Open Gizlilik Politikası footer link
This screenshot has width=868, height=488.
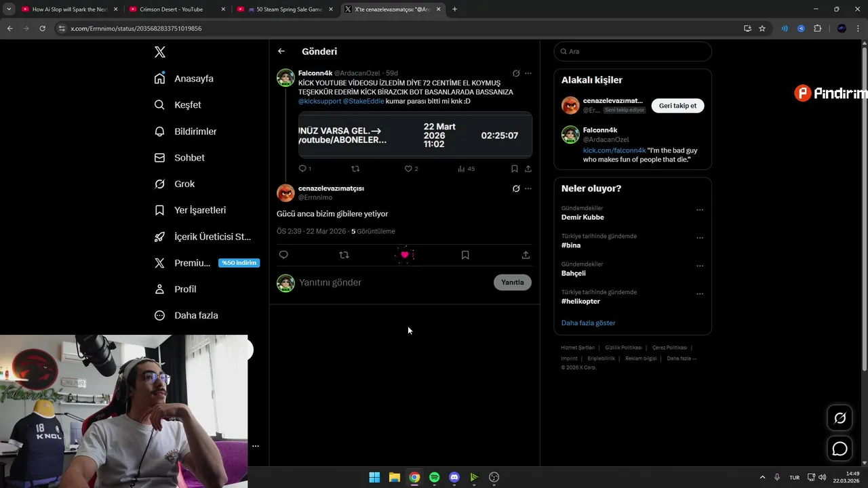coord(623,348)
